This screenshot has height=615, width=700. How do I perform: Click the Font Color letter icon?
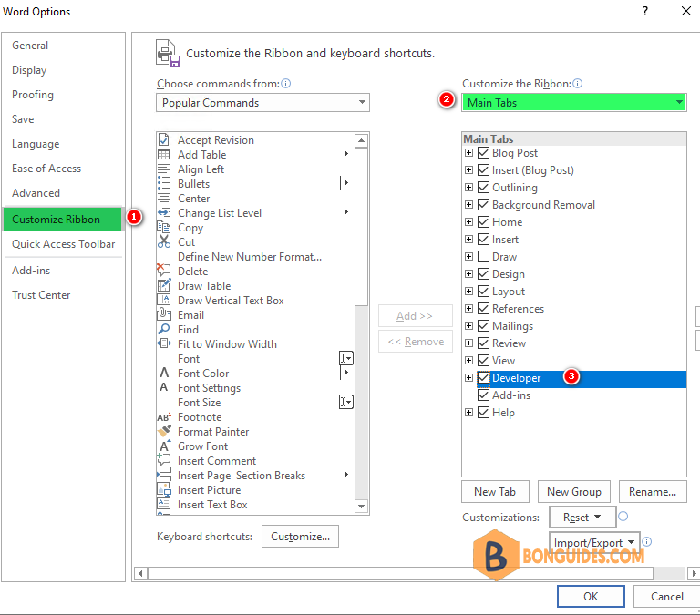pyautogui.click(x=164, y=373)
